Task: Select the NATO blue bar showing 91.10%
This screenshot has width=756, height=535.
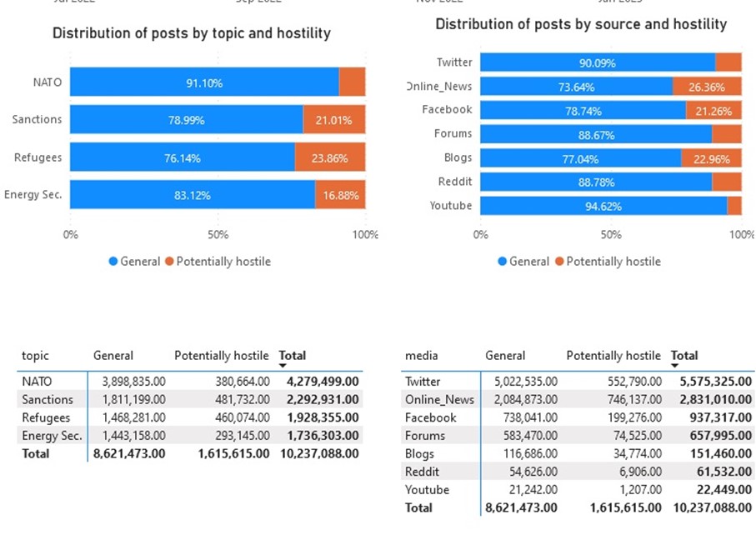Action: [x=204, y=82]
